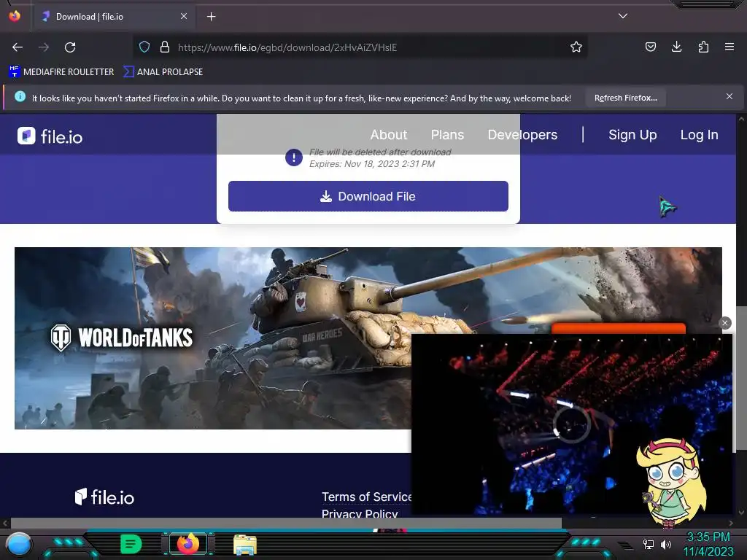Bookmark this page with the star
The image size is (747, 560).
[x=576, y=47]
